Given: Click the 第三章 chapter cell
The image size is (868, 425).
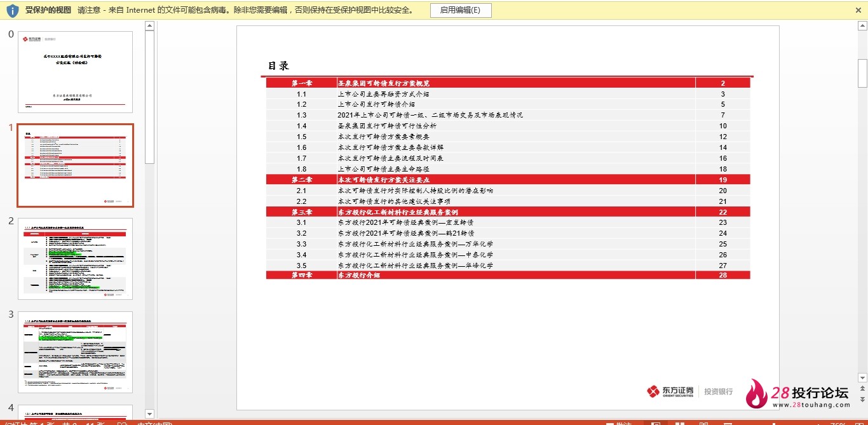Looking at the screenshot, I should point(302,212).
